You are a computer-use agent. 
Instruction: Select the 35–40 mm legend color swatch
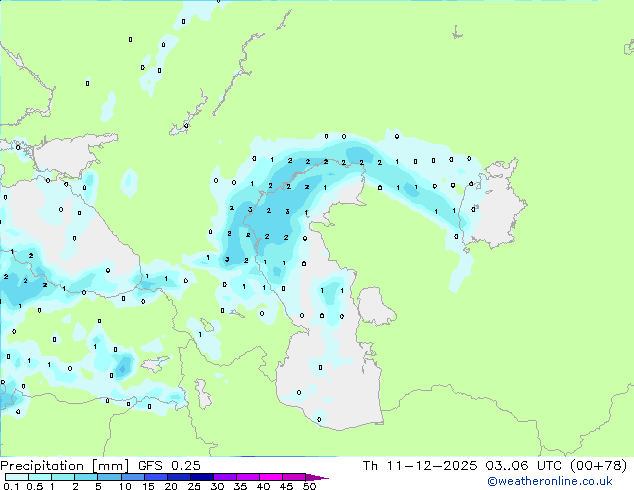(x=248, y=477)
